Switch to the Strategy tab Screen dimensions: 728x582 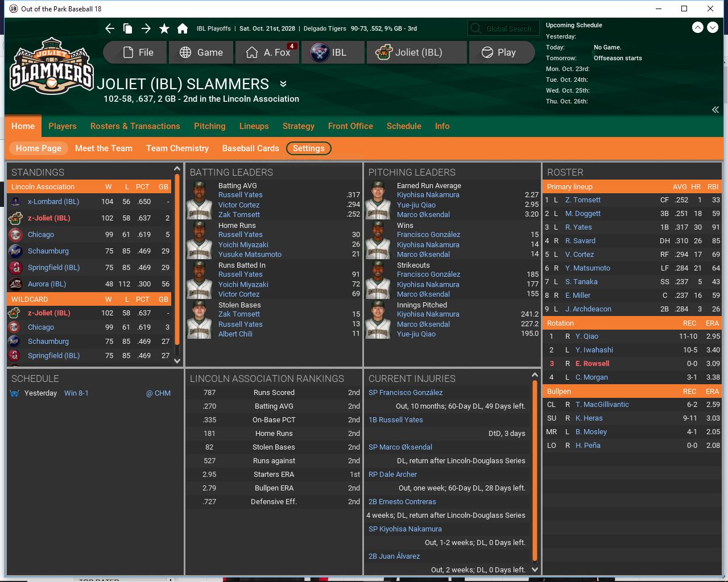pos(299,126)
